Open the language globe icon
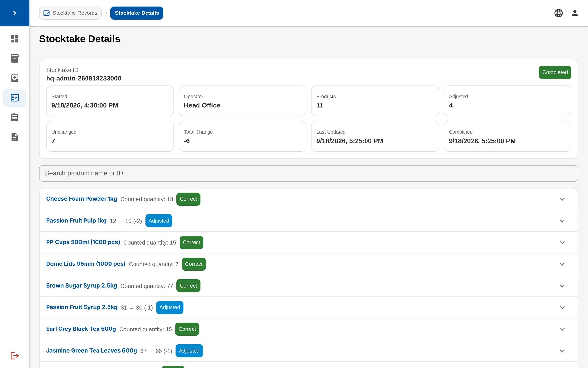 (x=558, y=13)
